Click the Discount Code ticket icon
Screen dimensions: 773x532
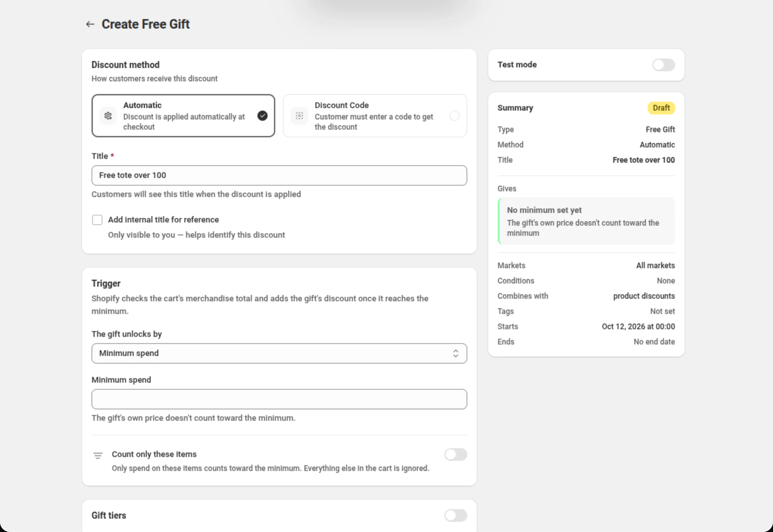(x=299, y=116)
